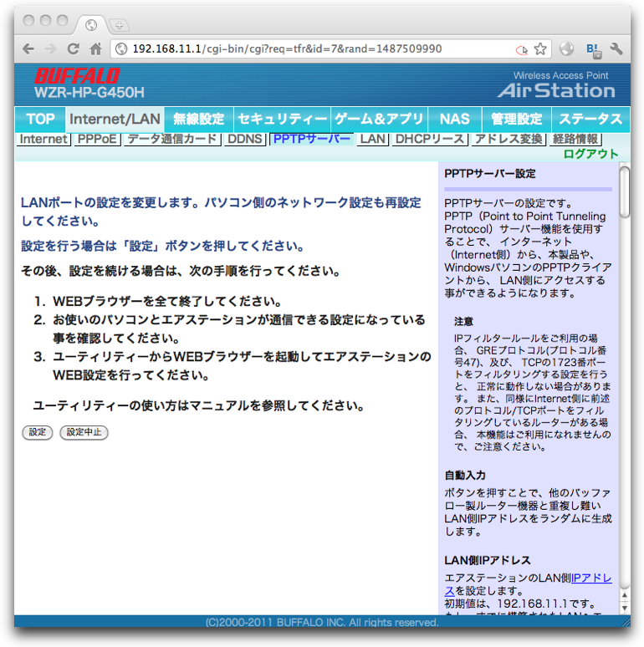The width and height of the screenshot is (644, 647).
Task: Click the site info globe in address bar
Action: tap(121, 49)
